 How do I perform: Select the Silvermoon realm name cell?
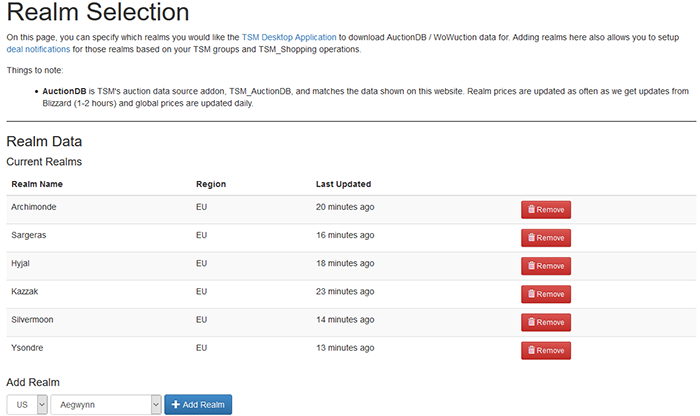(x=32, y=320)
